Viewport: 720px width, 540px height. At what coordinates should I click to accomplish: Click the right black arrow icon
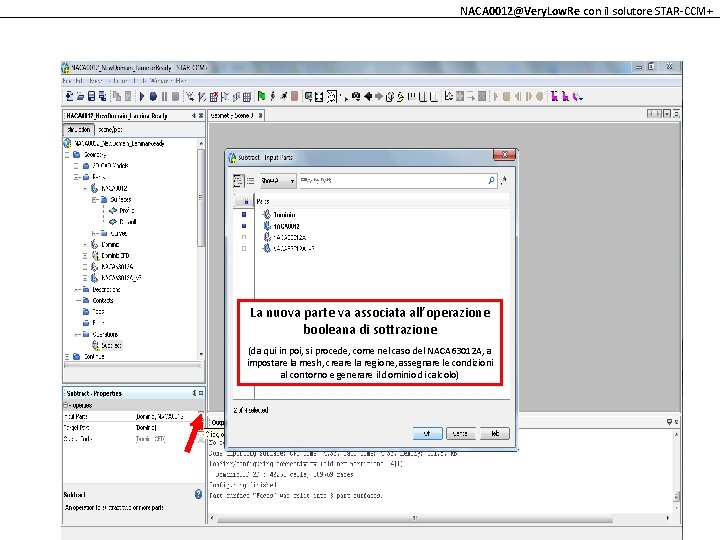tap(378, 96)
